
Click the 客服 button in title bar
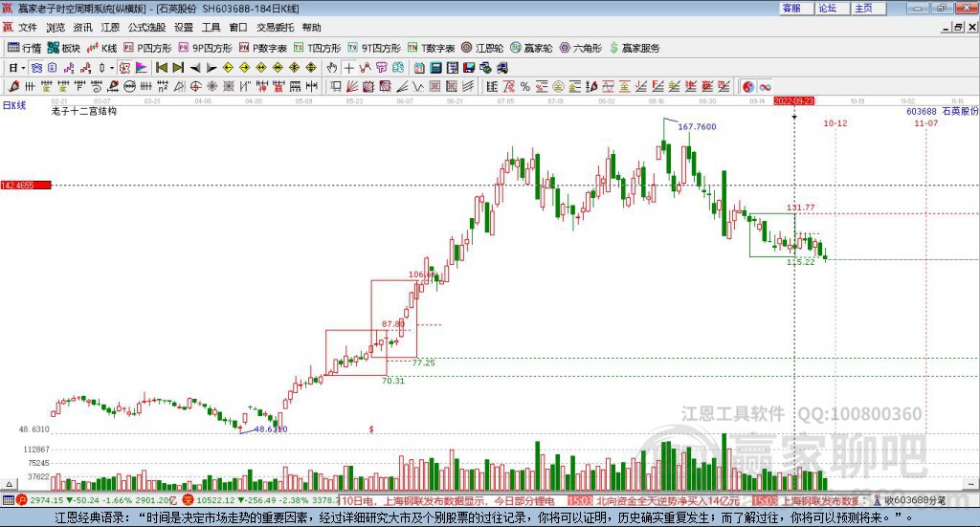pyautogui.click(x=796, y=8)
